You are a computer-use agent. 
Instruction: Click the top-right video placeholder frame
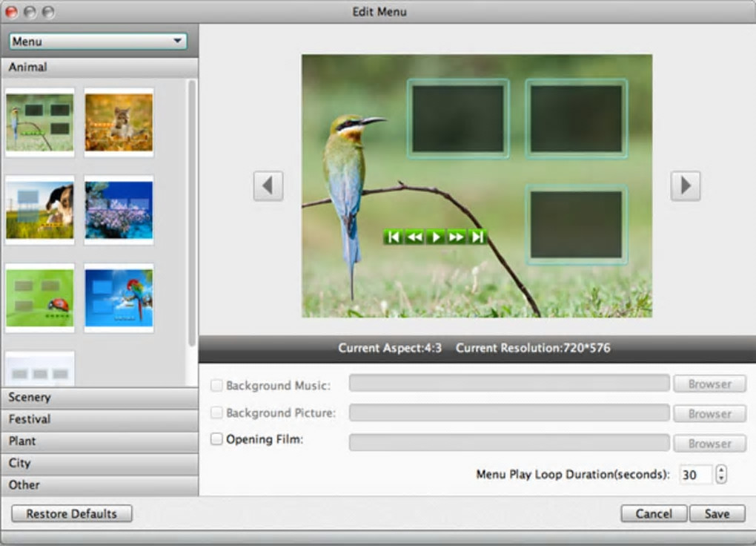(576, 119)
